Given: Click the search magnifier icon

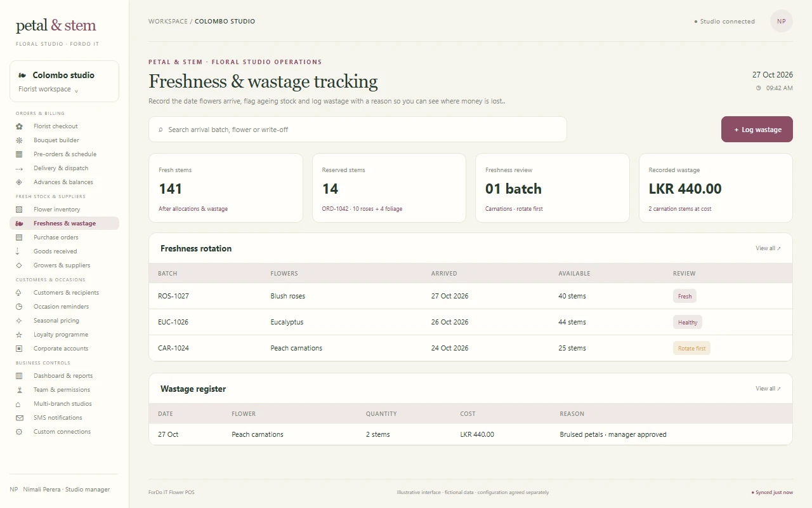Looking at the screenshot, I should click(160, 130).
